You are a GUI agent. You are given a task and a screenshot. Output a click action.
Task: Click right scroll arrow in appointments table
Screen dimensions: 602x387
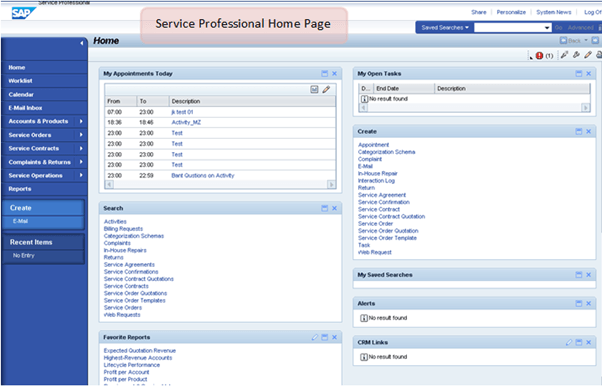point(331,185)
